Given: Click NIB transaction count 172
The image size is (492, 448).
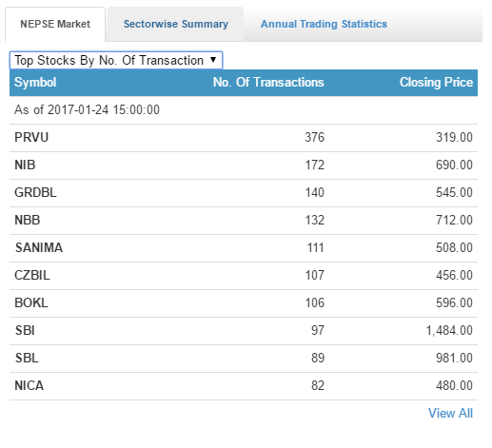Looking at the screenshot, I should coord(314,166).
